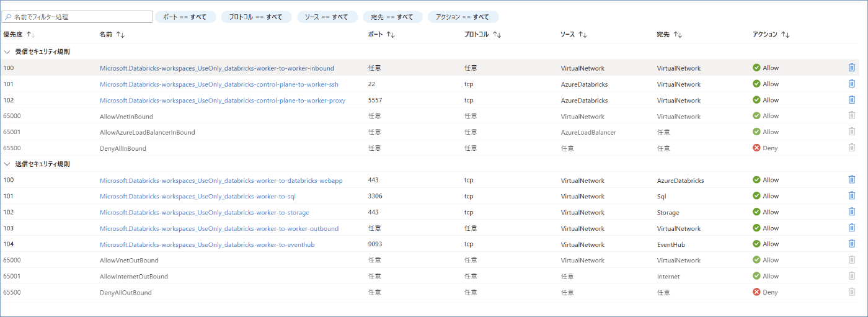Image resolution: width=868 pixels, height=317 pixels.
Task: Open the プロトコル == すべて filter
Action: click(x=256, y=17)
